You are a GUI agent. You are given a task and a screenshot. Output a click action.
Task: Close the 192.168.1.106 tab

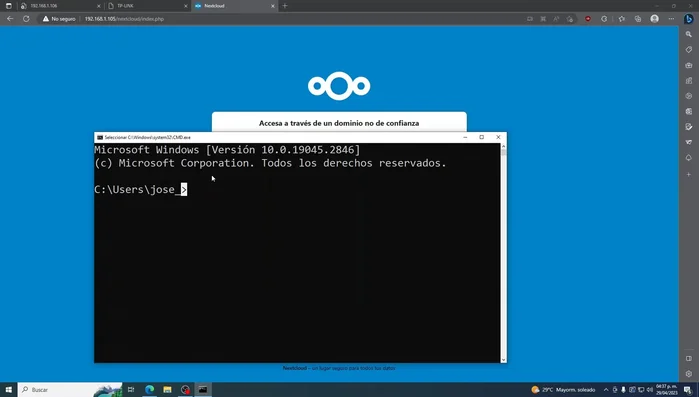tap(99, 6)
